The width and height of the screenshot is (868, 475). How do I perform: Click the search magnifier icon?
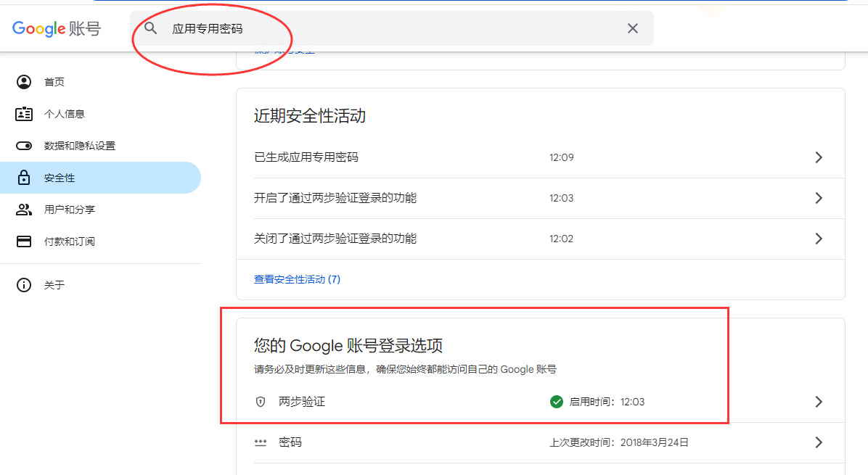coord(150,28)
